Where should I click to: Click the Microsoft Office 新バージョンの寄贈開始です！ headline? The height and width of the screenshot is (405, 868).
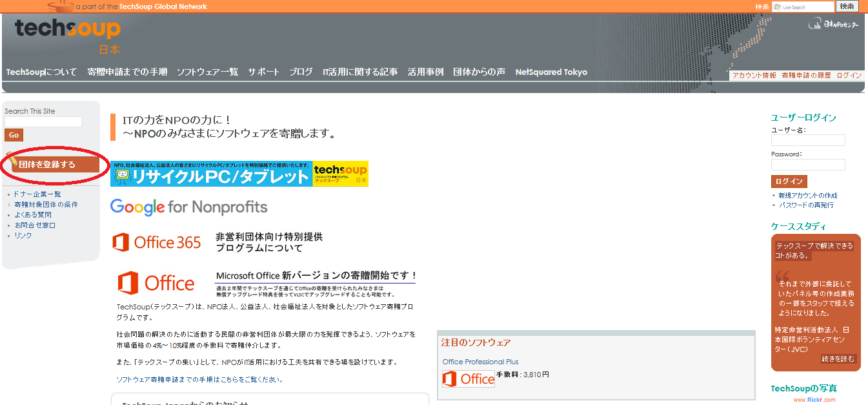pyautogui.click(x=316, y=276)
